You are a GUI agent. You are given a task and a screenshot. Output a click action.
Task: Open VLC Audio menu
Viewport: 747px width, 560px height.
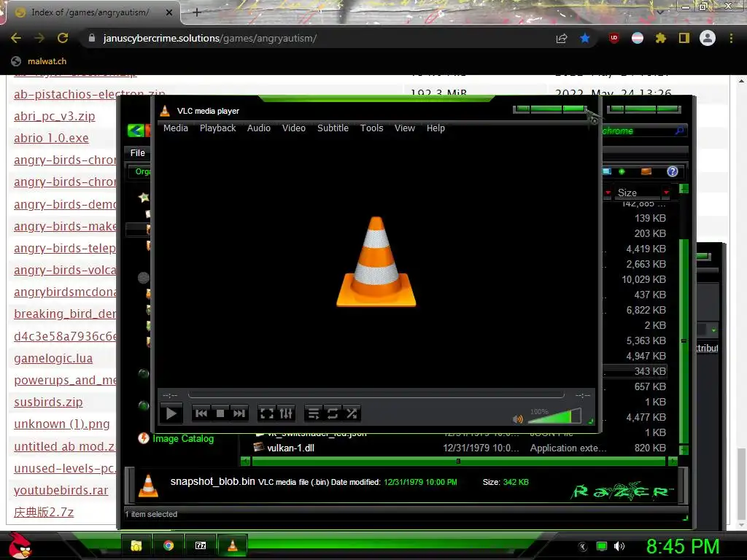pyautogui.click(x=259, y=128)
